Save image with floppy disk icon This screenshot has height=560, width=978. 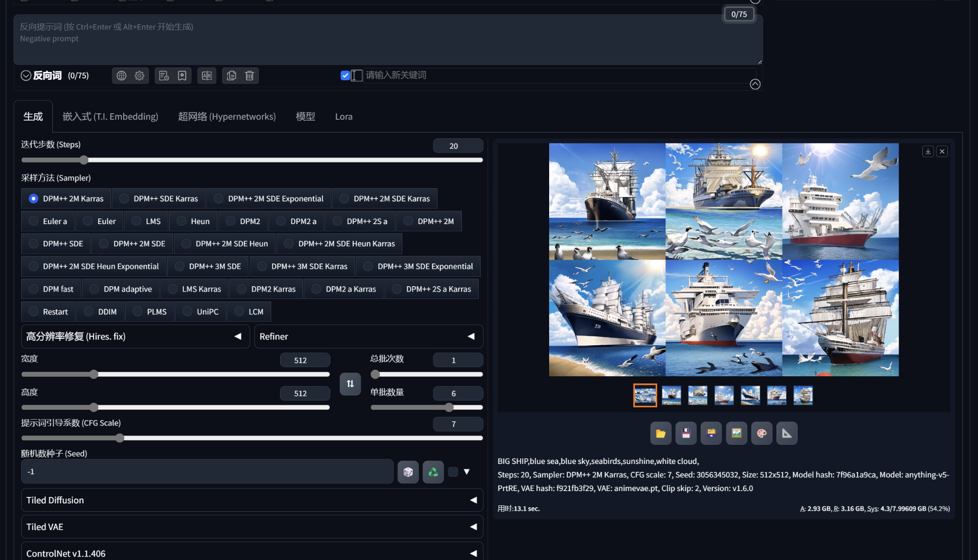click(x=686, y=433)
